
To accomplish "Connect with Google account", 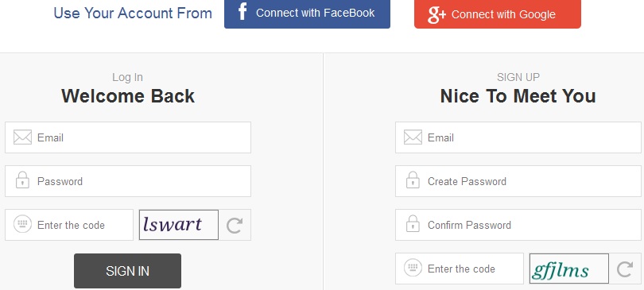I will click(x=498, y=14).
